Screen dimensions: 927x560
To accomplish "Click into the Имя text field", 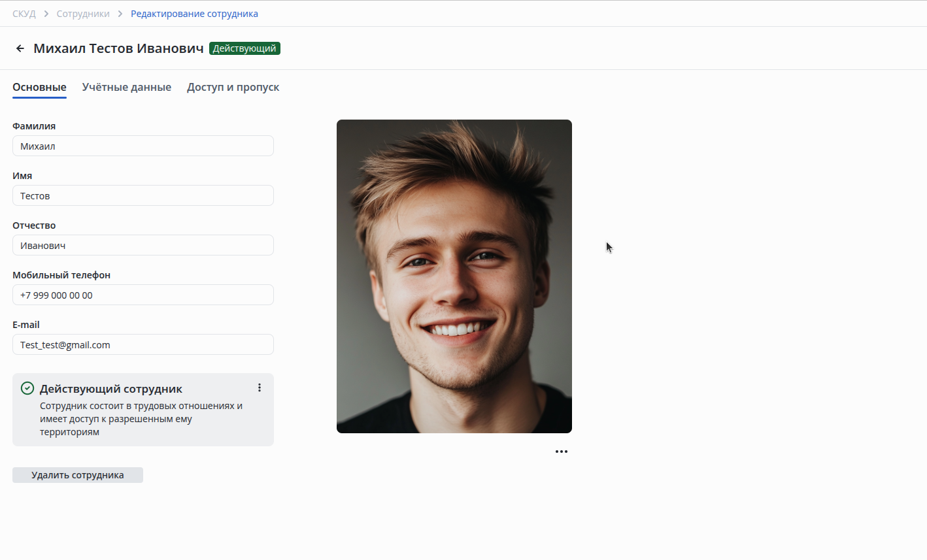I will pos(143,195).
